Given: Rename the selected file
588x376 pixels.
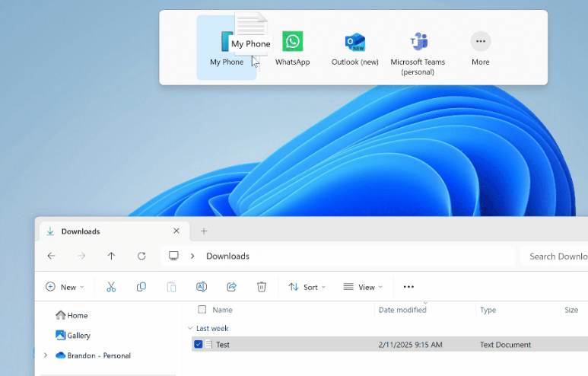Looking at the screenshot, I should click(202, 287).
